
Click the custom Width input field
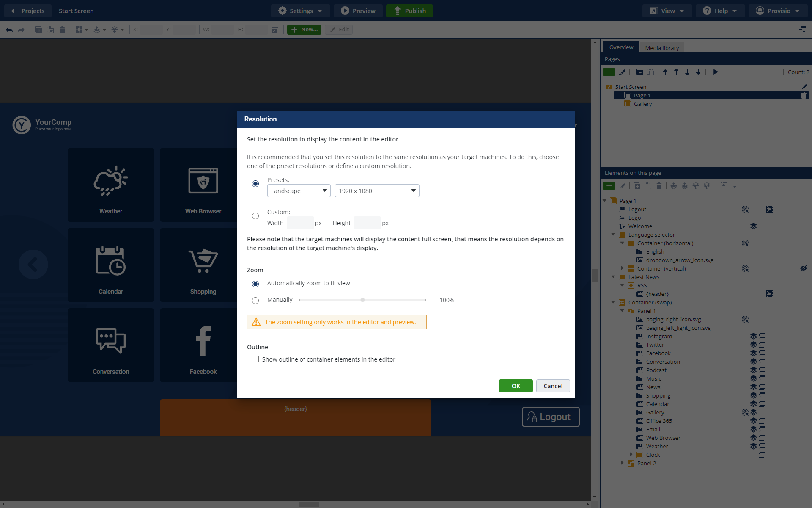(x=300, y=223)
